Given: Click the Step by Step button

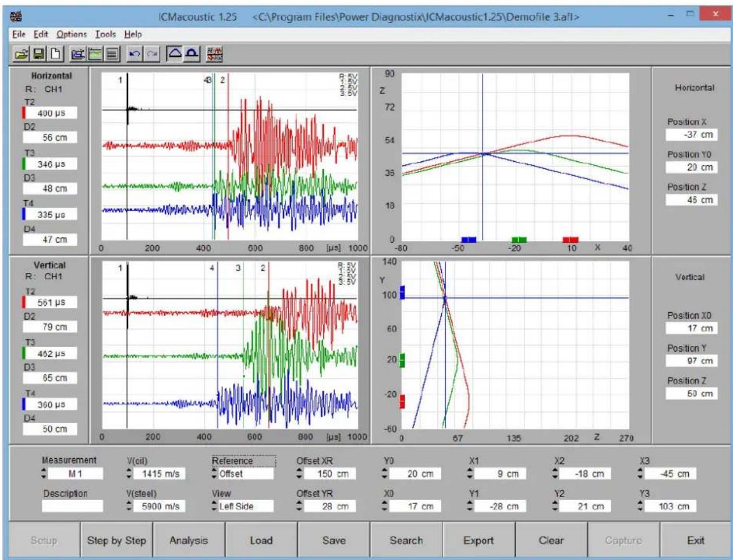Looking at the screenshot, I should click(116, 540).
